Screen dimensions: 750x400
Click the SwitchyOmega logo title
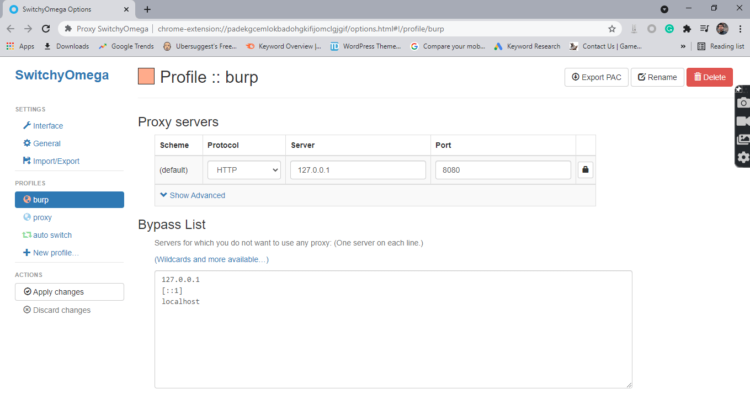click(x=62, y=75)
